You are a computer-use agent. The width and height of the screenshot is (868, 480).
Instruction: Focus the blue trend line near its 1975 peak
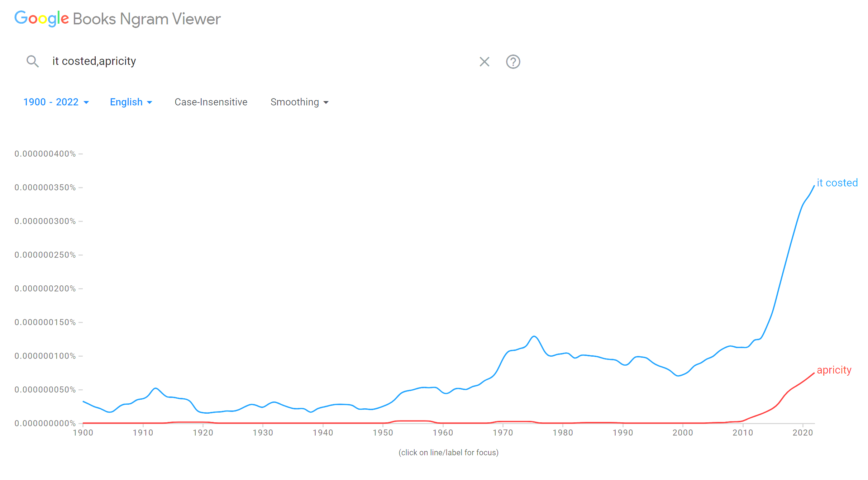point(534,336)
